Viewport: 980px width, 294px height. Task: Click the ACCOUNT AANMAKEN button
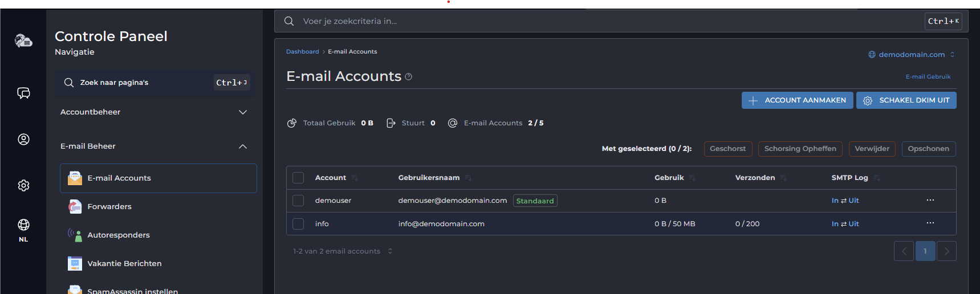[797, 100]
